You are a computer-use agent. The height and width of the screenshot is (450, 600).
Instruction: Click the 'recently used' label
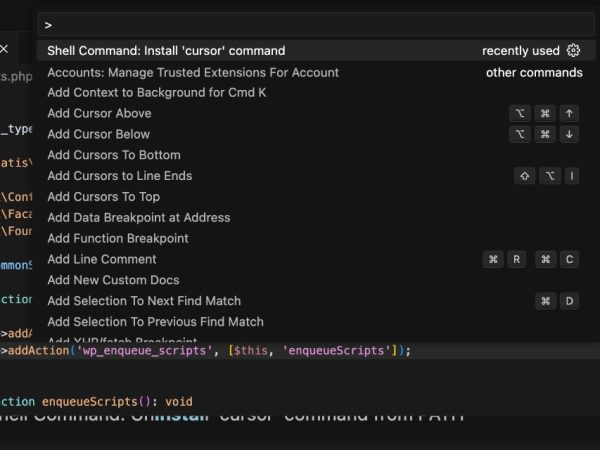pos(521,51)
